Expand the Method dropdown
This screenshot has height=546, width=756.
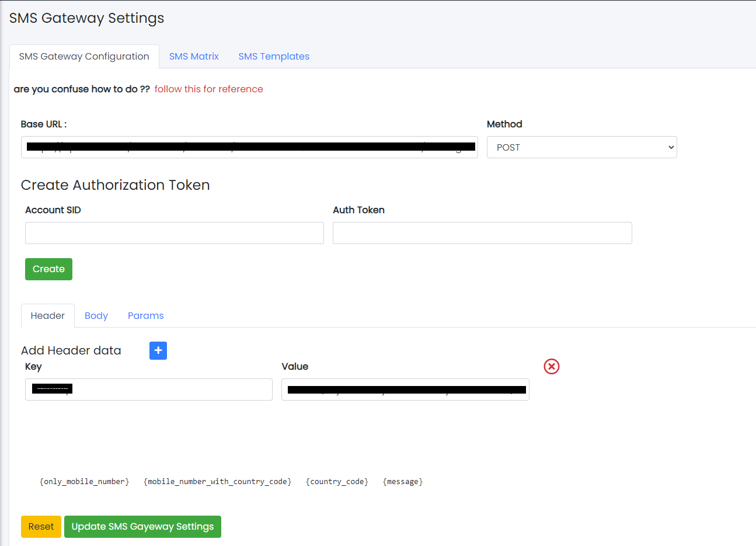[581, 147]
